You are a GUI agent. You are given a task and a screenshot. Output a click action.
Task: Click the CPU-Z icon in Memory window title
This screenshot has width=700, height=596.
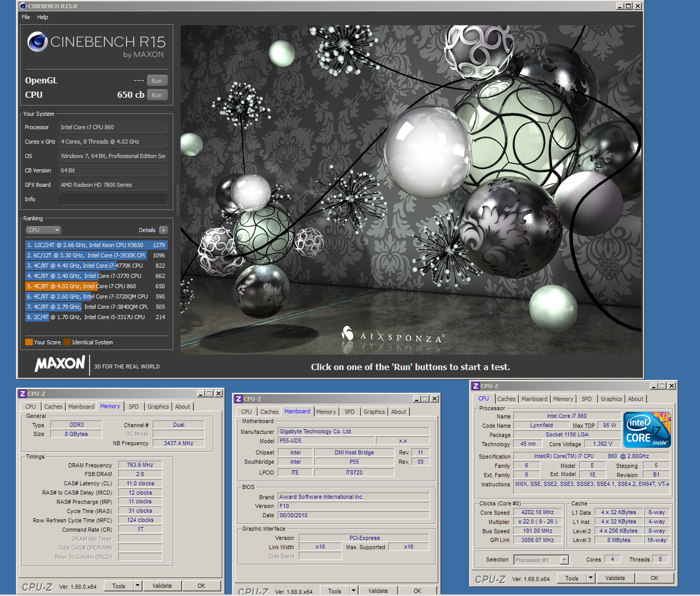pos(22,394)
